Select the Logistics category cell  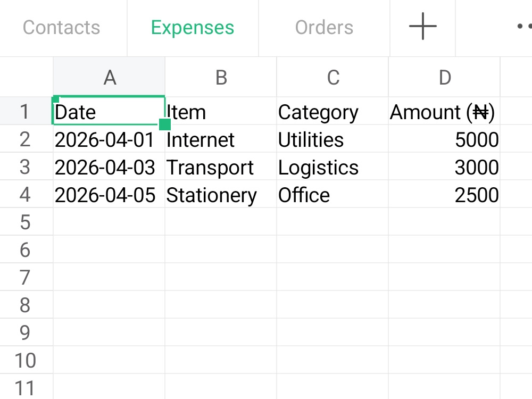coord(333,166)
